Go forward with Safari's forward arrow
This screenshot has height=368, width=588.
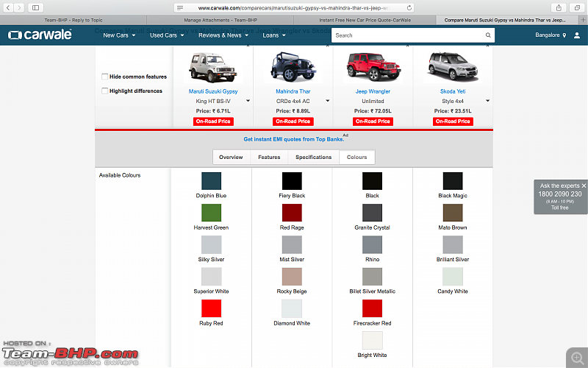[19, 7]
